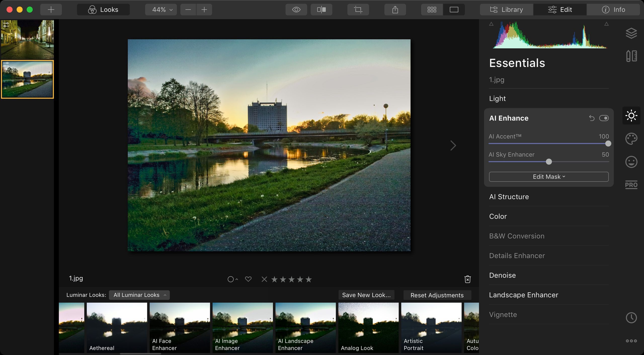Open the 44% zoom level dropdown
This screenshot has height=355, width=644.
(161, 10)
